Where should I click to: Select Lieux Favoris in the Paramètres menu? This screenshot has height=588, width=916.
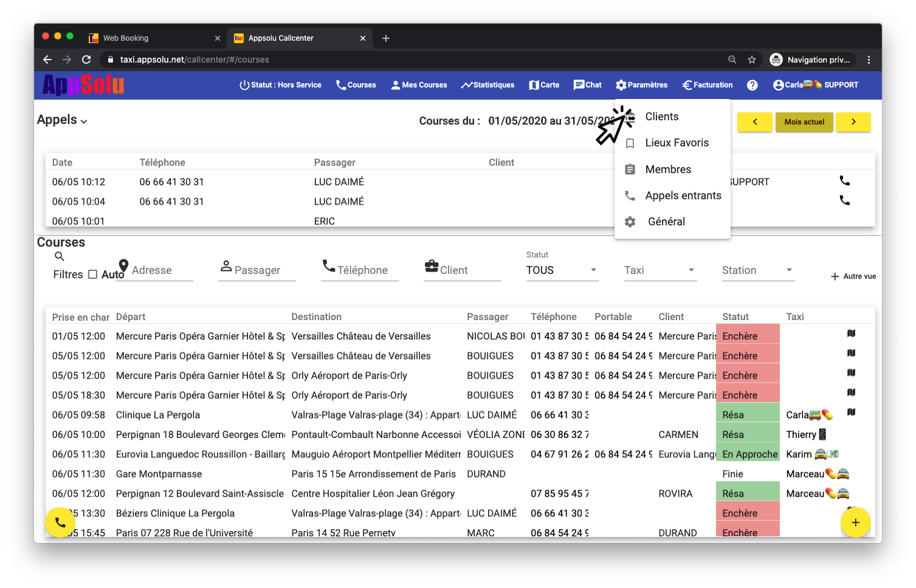coord(672,143)
